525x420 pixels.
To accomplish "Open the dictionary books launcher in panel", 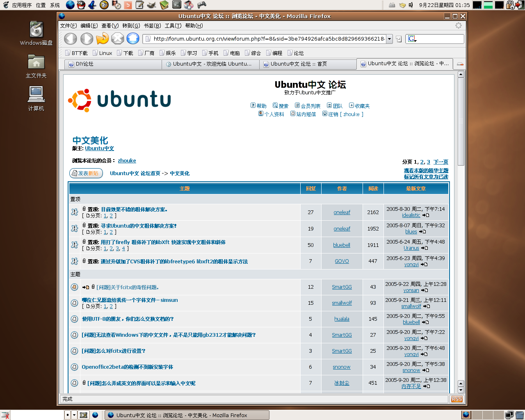I will (164, 5).
